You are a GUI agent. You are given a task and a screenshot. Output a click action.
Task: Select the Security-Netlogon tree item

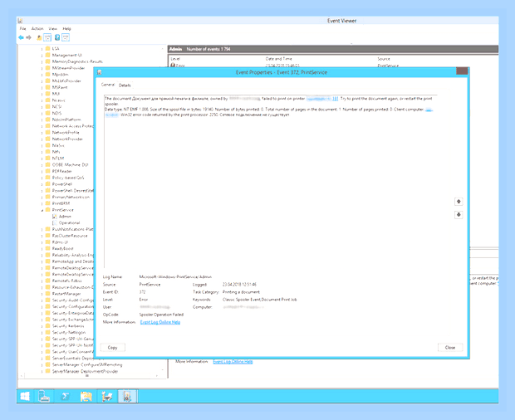click(69, 333)
